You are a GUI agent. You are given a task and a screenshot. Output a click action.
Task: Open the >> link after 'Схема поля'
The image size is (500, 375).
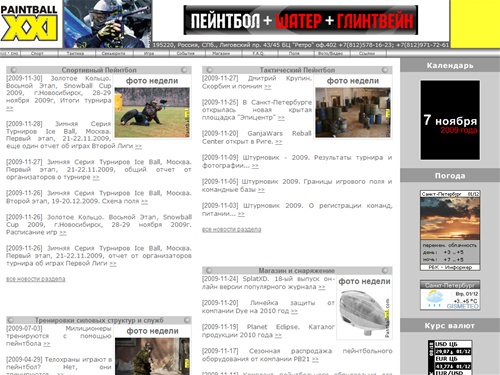coord(144,201)
